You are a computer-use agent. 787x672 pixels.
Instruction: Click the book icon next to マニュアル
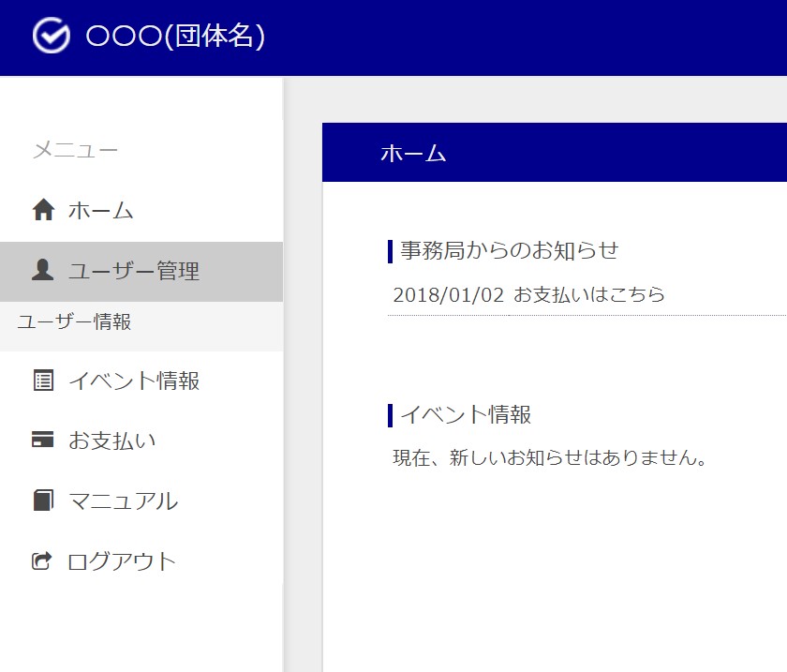(x=42, y=500)
